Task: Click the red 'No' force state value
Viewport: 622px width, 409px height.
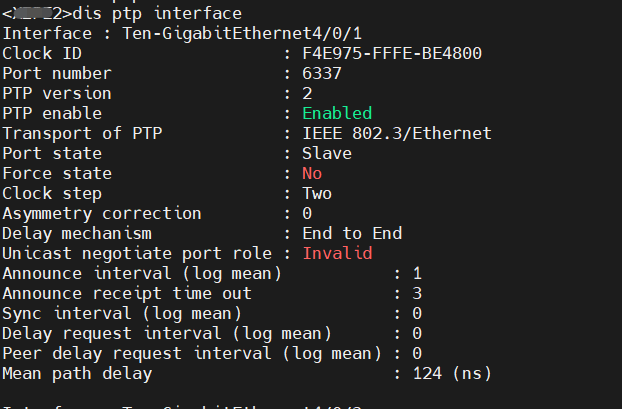Action: click(312, 173)
